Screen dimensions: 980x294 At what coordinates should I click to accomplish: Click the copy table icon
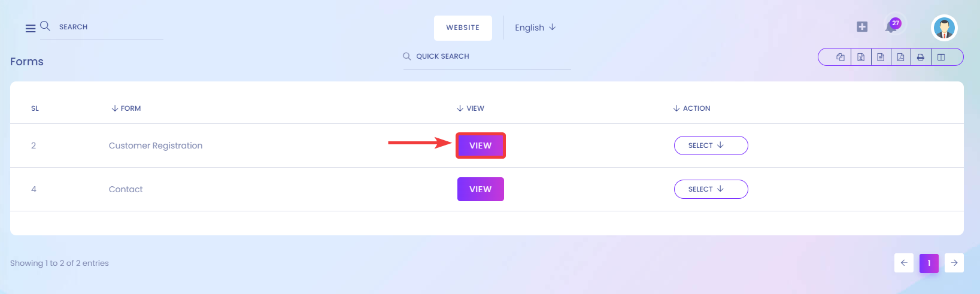[x=841, y=57]
